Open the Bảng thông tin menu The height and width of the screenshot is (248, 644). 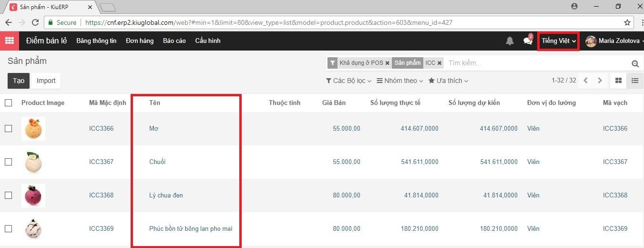pyautogui.click(x=96, y=41)
